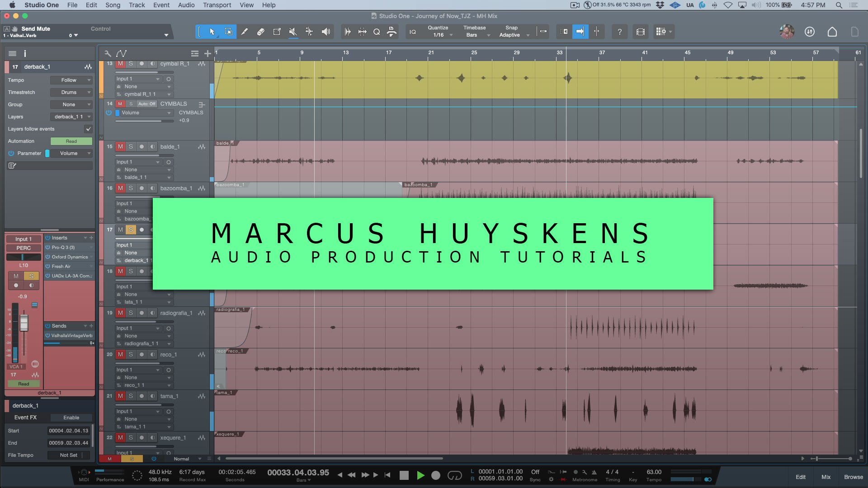Toggle the Loop button in transport
The width and height of the screenshot is (868, 488).
click(x=454, y=475)
